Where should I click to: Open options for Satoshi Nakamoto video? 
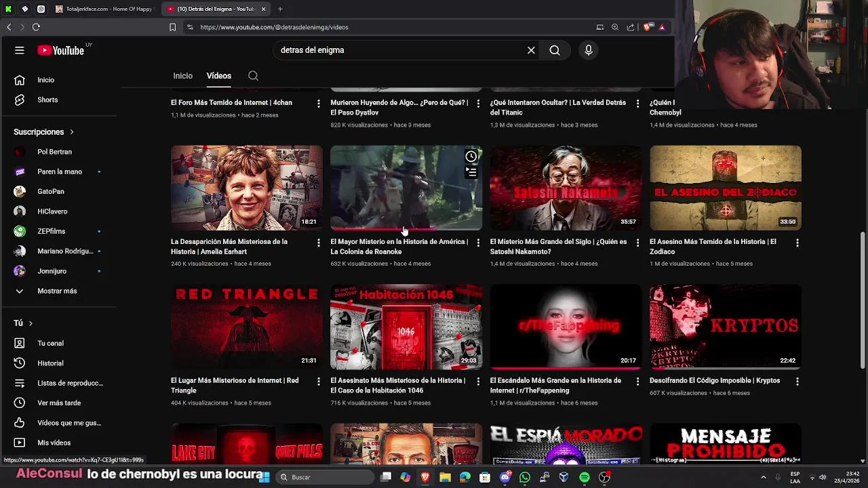click(637, 242)
